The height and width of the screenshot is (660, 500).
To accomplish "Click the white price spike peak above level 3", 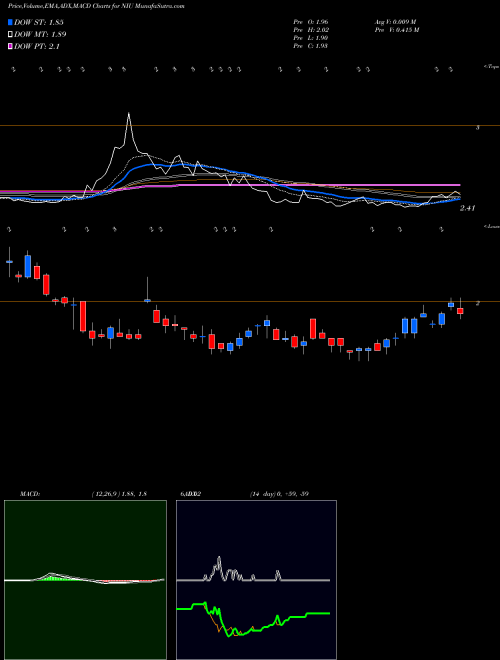I will [x=129, y=114].
